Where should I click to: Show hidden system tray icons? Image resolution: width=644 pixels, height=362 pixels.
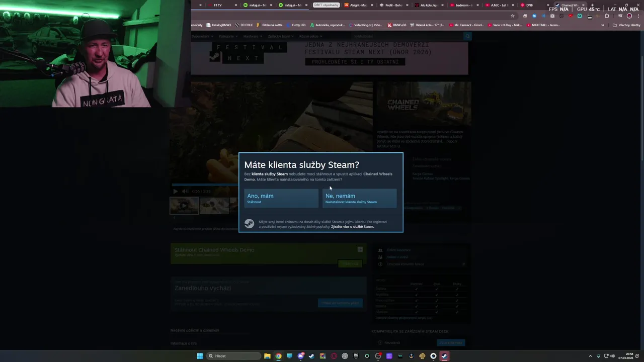coord(590,356)
